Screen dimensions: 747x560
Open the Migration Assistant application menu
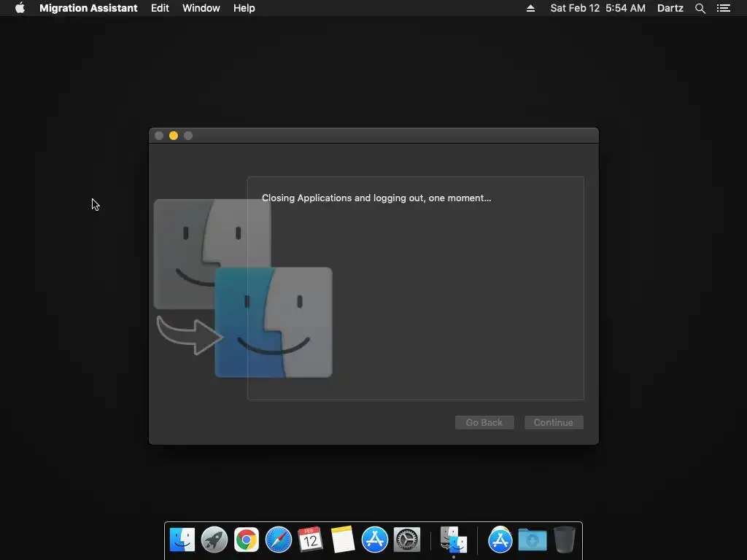(88, 8)
